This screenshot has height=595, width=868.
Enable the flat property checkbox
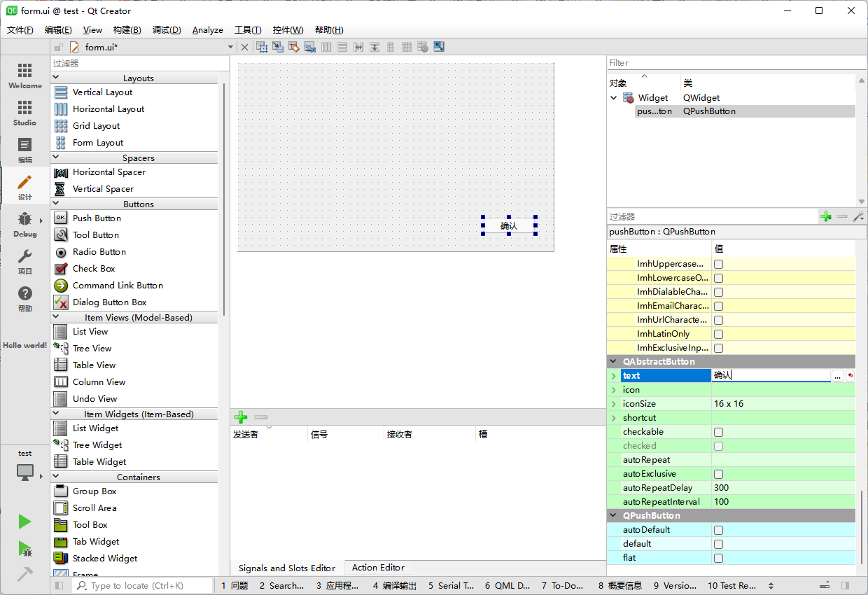tap(718, 558)
